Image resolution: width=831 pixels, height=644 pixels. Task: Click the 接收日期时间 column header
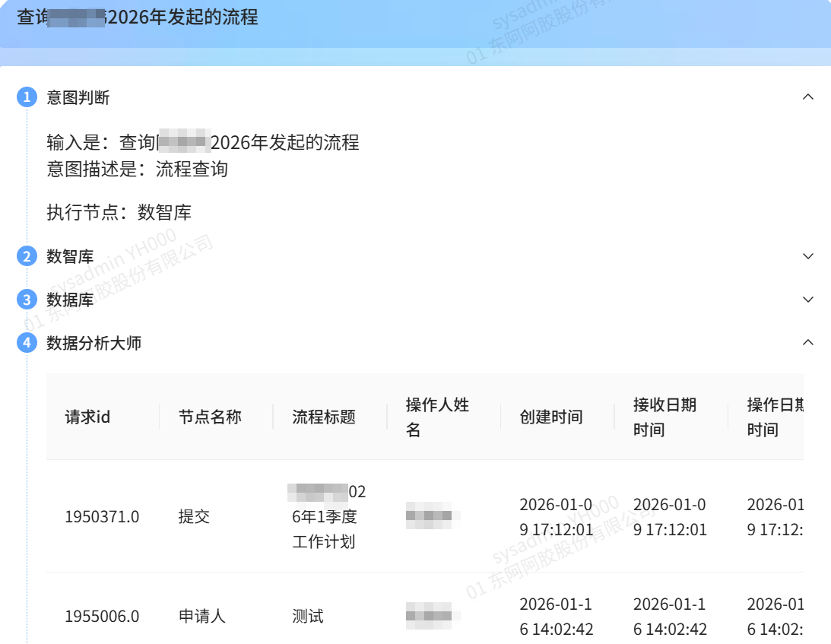tap(665, 417)
